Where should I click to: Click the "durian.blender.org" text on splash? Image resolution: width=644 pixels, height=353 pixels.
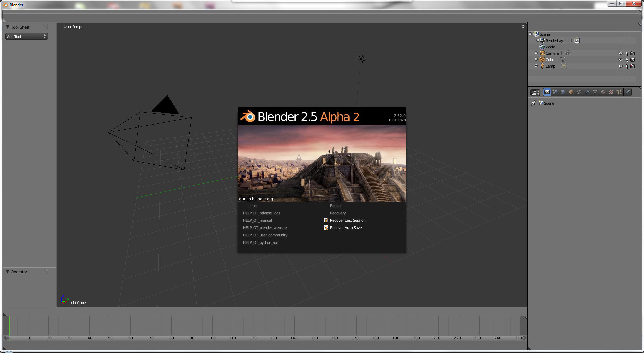(256, 199)
